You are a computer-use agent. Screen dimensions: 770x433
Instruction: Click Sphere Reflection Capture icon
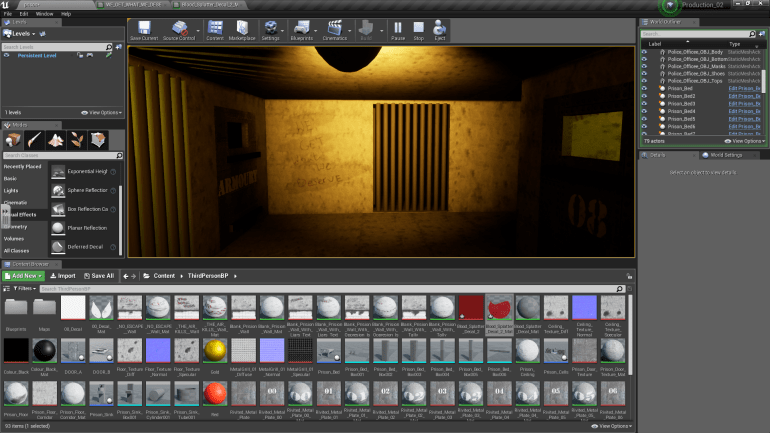(x=58, y=190)
